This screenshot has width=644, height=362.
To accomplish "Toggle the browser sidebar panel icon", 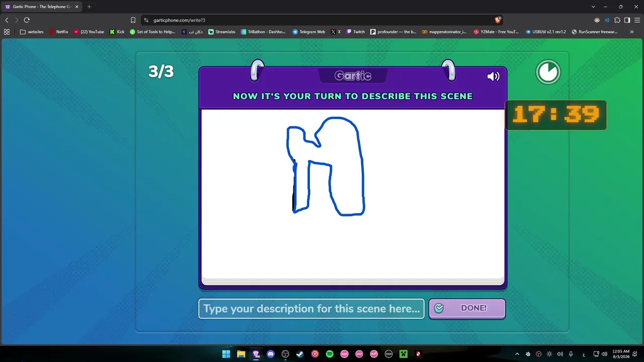I will pos(627,20).
